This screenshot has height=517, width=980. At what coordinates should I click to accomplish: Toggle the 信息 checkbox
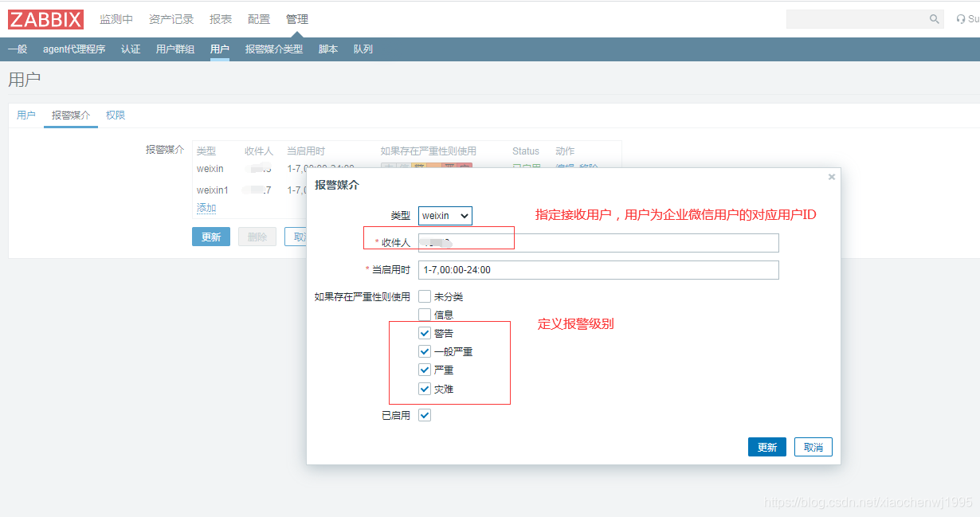click(425, 315)
